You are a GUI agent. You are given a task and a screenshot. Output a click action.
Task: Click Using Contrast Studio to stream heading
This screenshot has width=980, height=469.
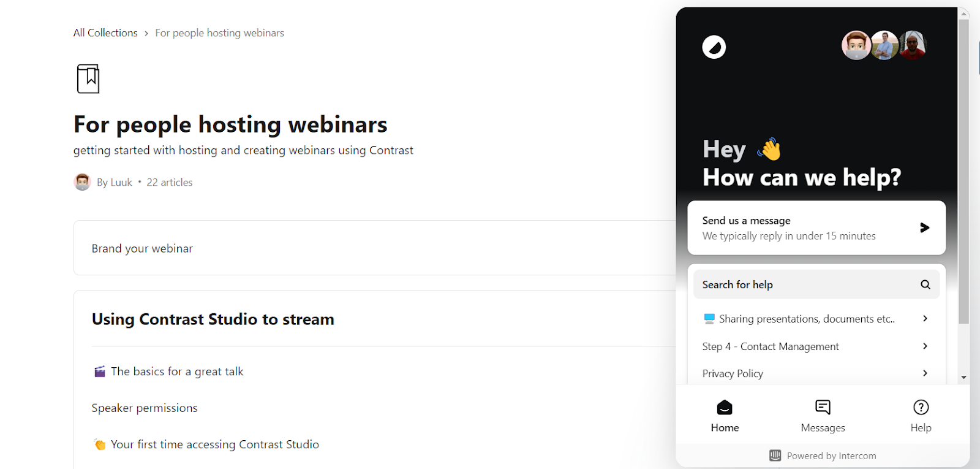pyautogui.click(x=213, y=319)
